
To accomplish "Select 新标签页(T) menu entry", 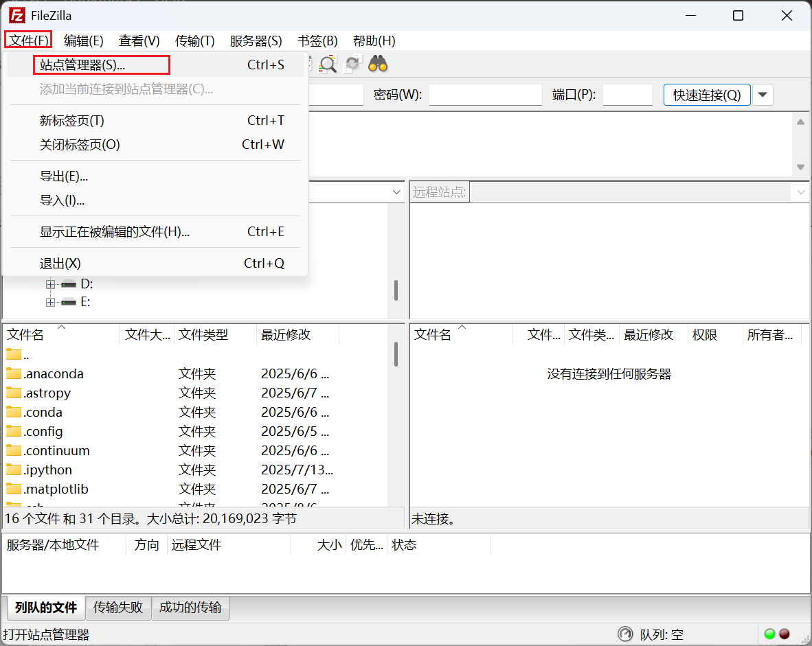I will 155,121.
